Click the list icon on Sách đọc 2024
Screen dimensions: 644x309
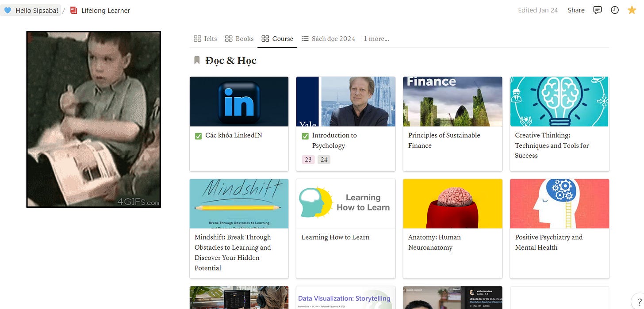pos(305,38)
